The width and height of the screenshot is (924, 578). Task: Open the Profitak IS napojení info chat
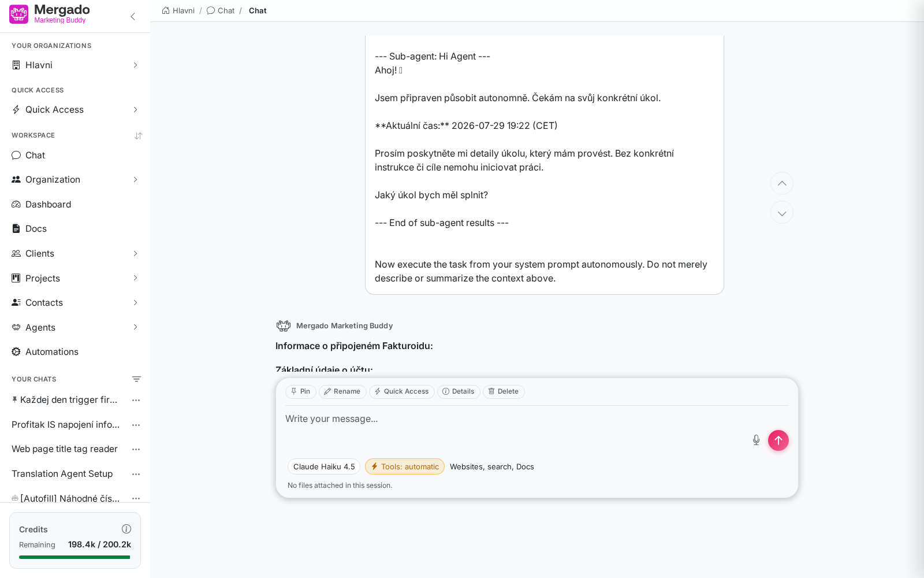[66, 425]
